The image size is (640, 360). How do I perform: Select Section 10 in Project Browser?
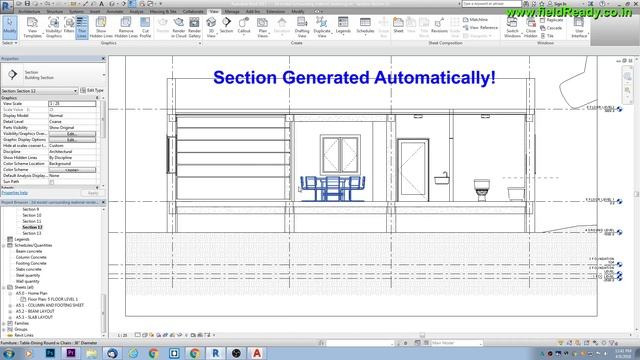[32, 215]
